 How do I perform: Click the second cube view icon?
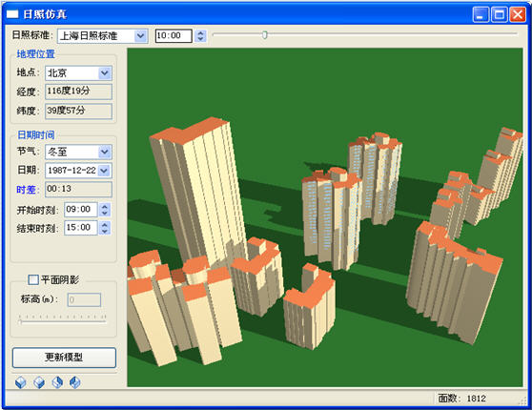[39, 382]
